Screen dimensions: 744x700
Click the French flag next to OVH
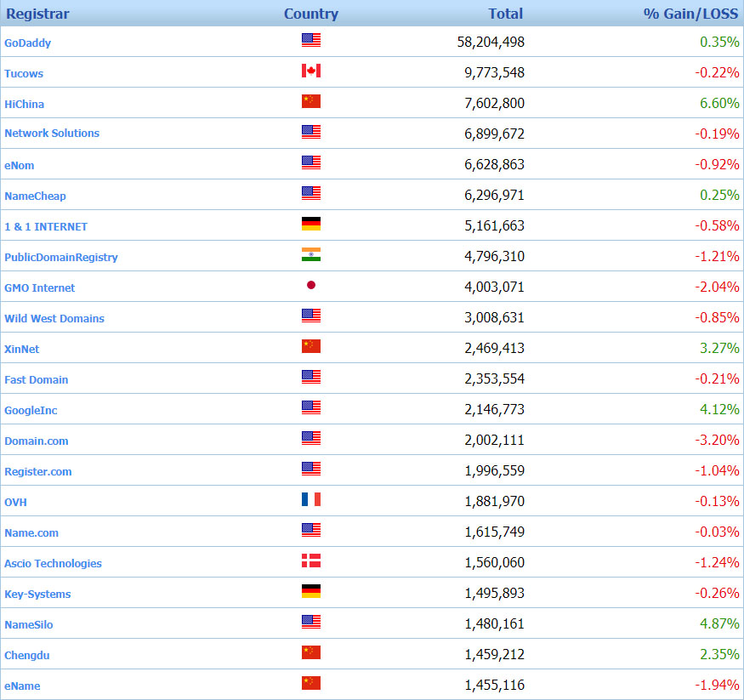[x=310, y=499]
